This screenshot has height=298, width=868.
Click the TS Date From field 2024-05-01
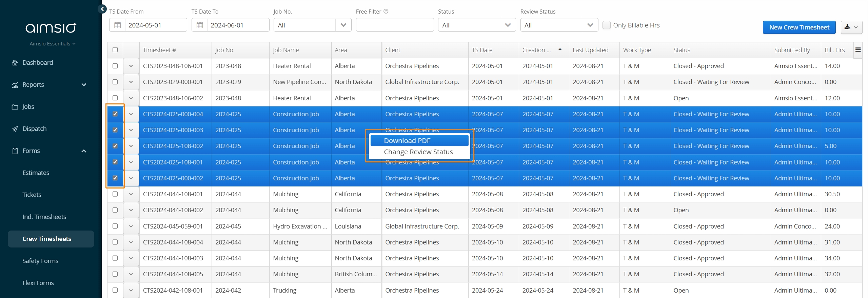[156, 25]
